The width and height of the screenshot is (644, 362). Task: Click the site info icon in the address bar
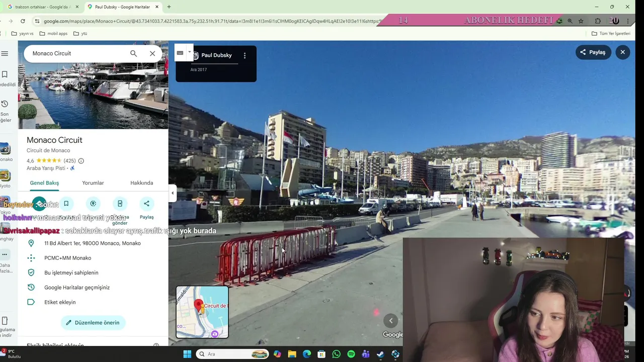(x=37, y=21)
